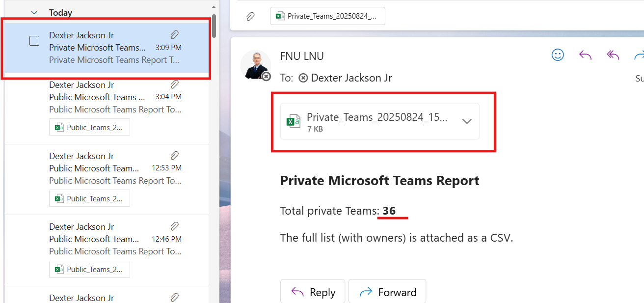Click the Excel icon on Private_Teams attachment card

tap(294, 121)
